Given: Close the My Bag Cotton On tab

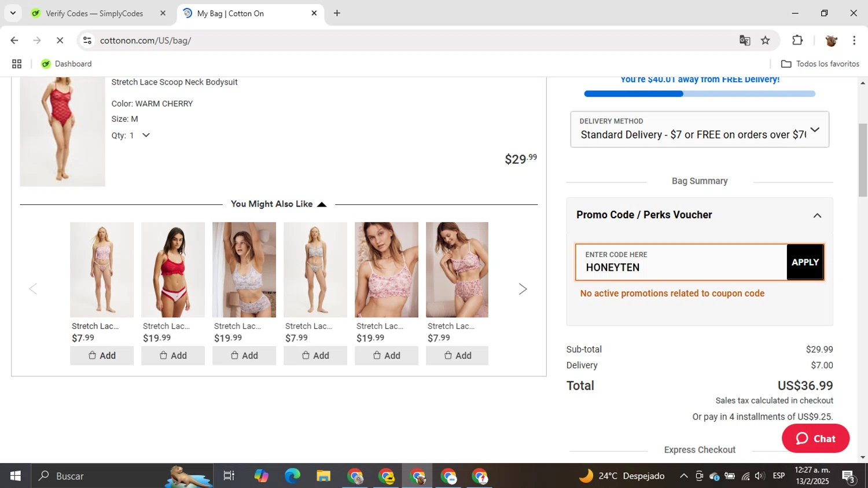Looking at the screenshot, I should [x=314, y=13].
